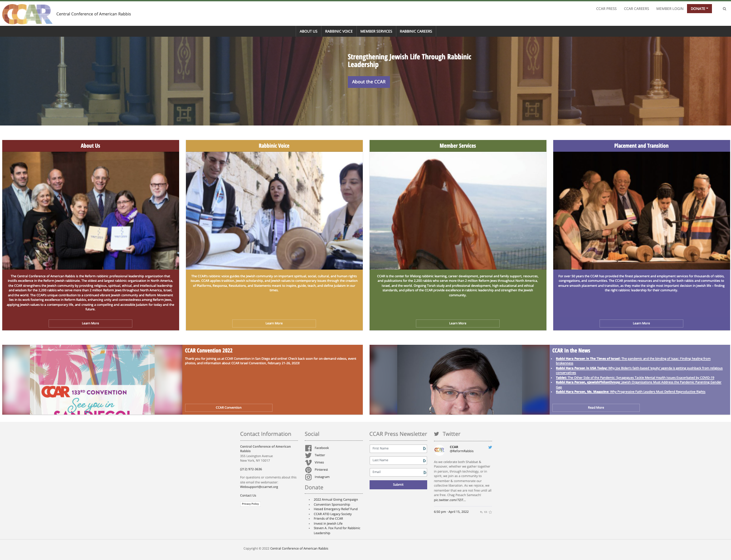Open the Instagram social icon
Screen dimensions: 731x560
pos(308,477)
